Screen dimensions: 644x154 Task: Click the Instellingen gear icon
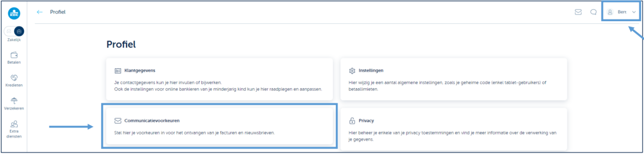click(352, 71)
